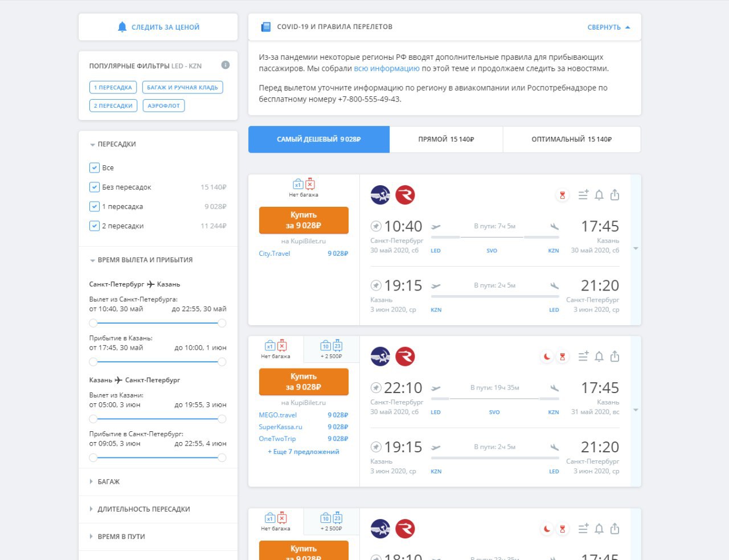This screenshot has height=560, width=729.
Task: Toggle the '2 пересадки' checkbox
Action: (x=95, y=226)
